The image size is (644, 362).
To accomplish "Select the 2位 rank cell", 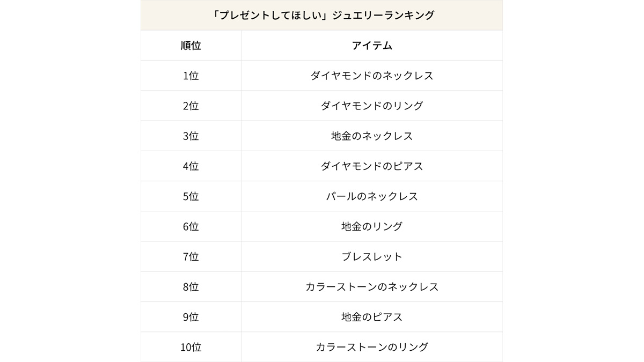I will (x=191, y=106).
